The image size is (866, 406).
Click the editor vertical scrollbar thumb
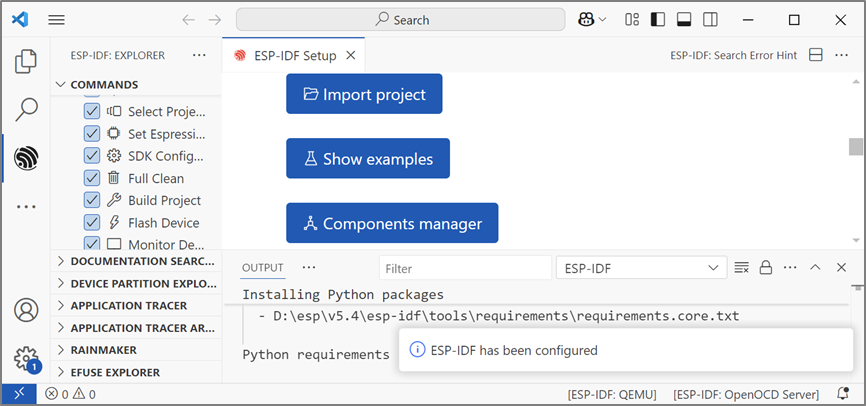[856, 147]
